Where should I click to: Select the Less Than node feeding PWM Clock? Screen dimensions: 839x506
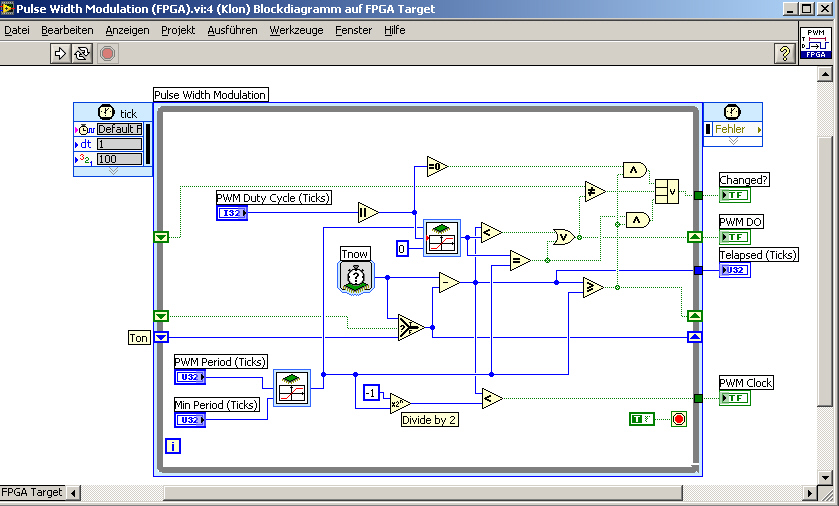(492, 398)
